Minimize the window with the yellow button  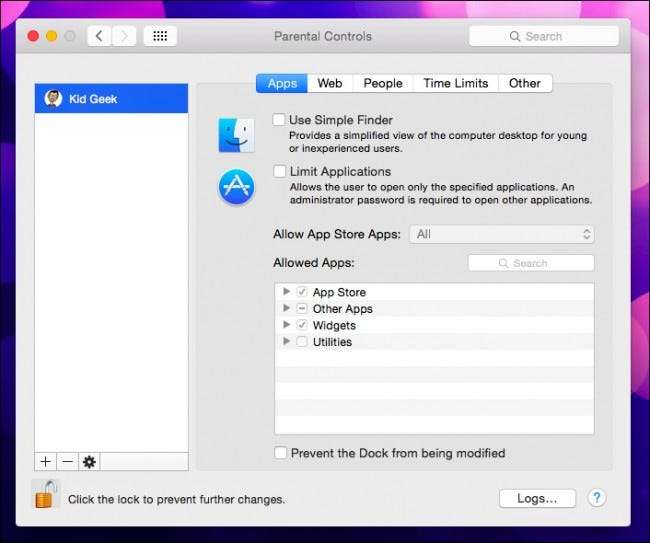[51, 36]
